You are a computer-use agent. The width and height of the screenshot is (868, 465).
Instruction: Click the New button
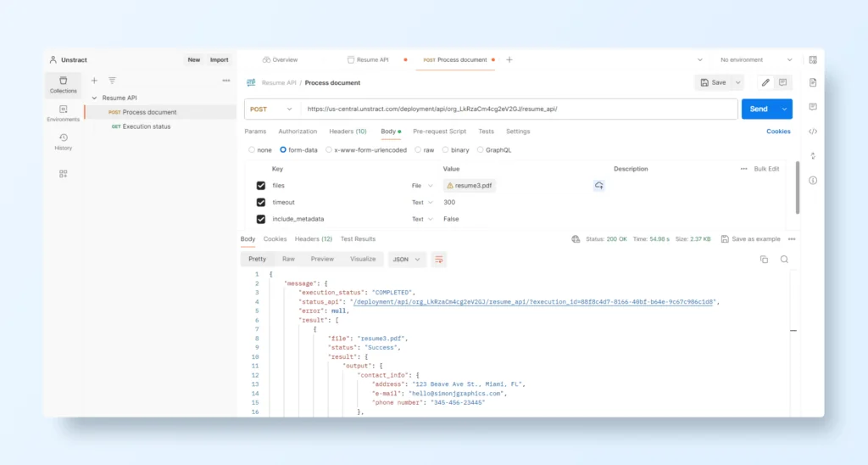194,60
